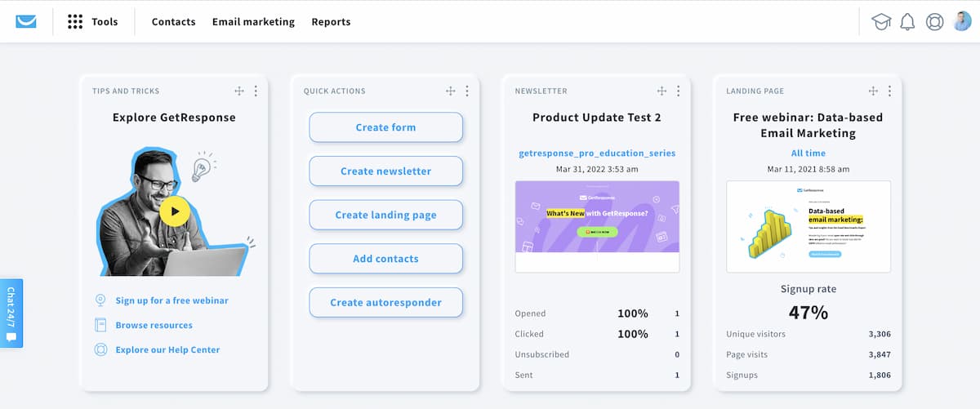
Task: Click the Sent row label
Action: click(523, 376)
